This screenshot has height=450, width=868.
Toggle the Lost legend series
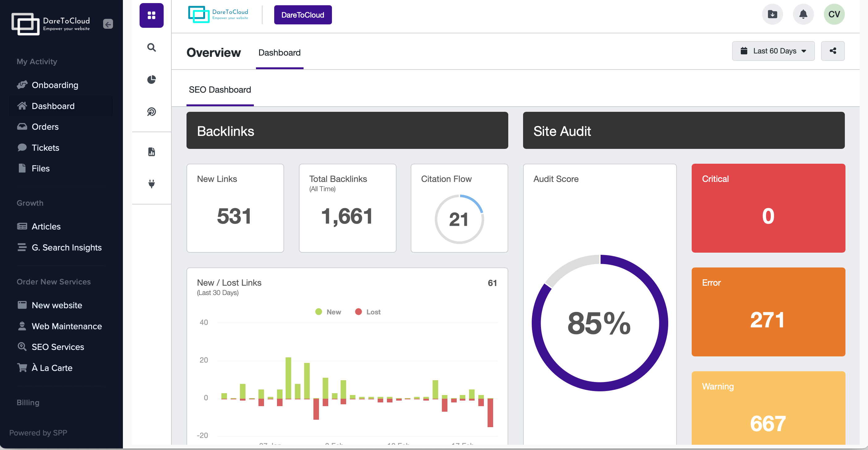pyautogui.click(x=368, y=312)
